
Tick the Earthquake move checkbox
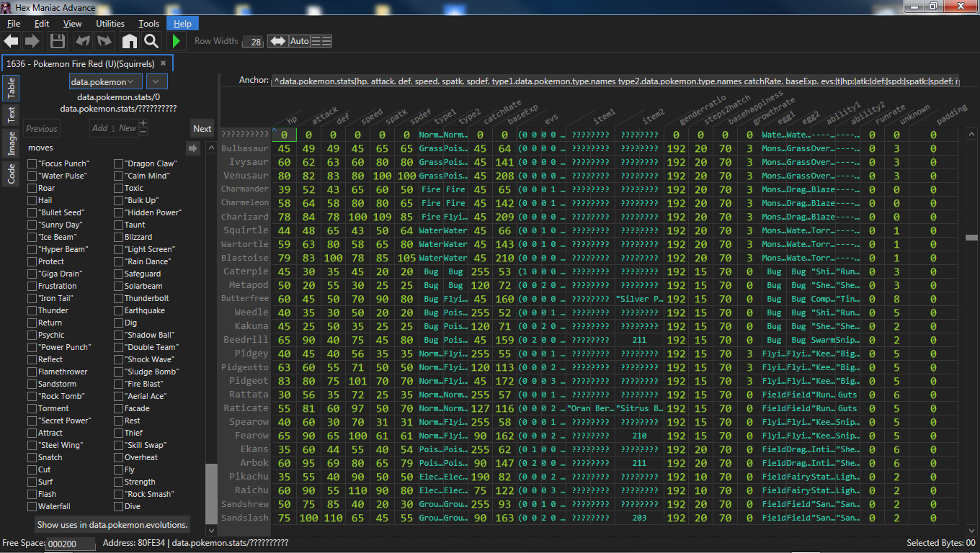click(119, 310)
